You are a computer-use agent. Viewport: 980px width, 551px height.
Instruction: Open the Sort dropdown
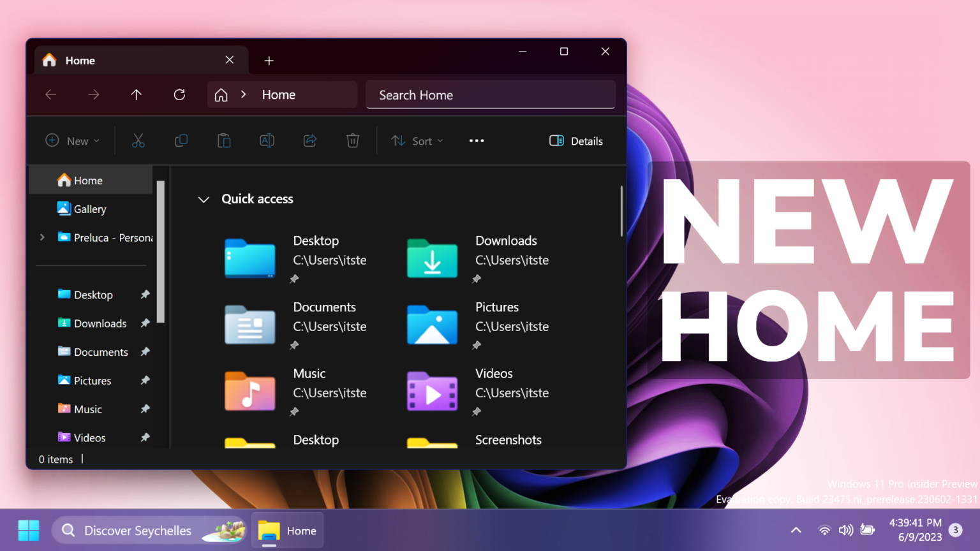pos(417,140)
